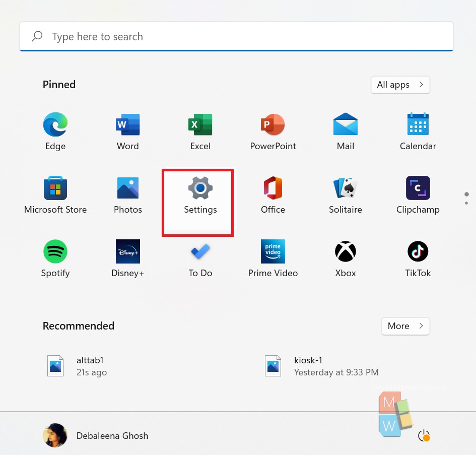Open recommended file alttab1
Screen dimensions: 476x455
[77, 366]
